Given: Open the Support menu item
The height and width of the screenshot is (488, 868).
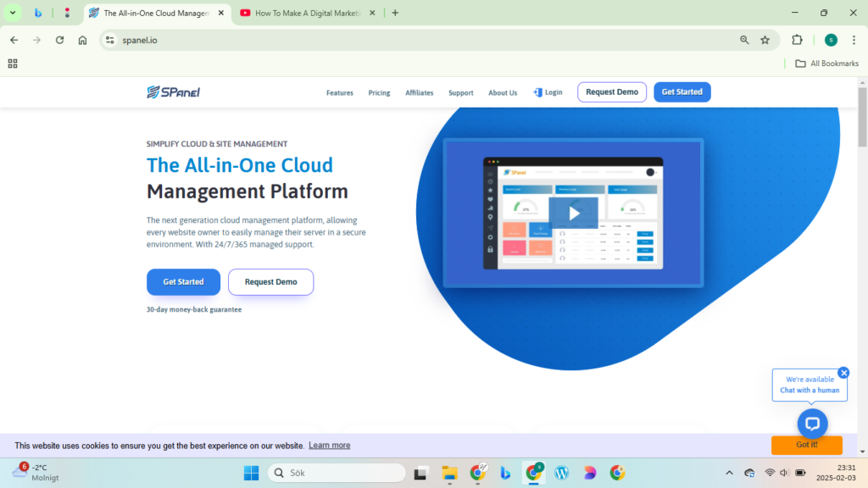Looking at the screenshot, I should tap(460, 93).
